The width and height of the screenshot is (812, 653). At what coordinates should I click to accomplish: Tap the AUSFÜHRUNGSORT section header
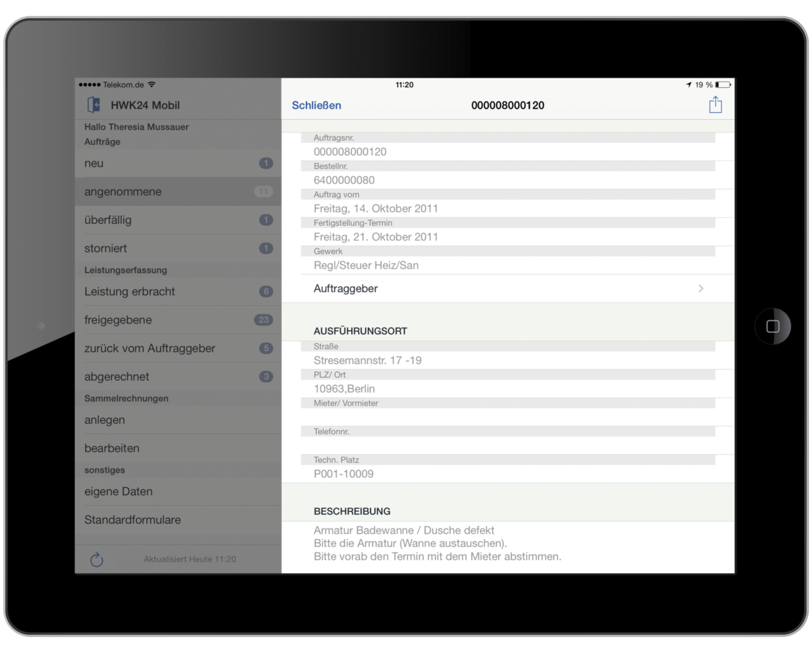pyautogui.click(x=360, y=331)
